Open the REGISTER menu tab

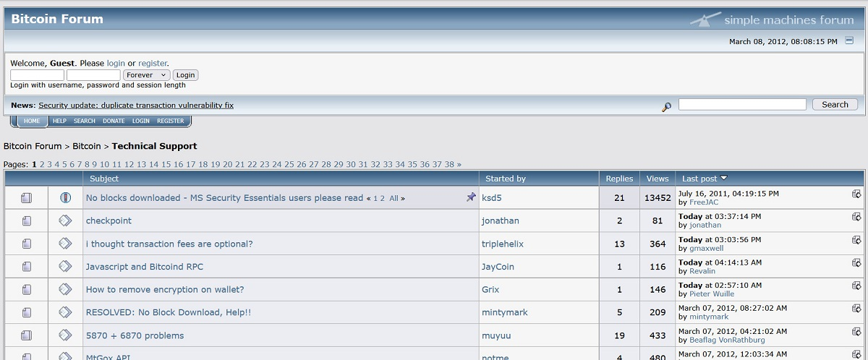click(171, 121)
